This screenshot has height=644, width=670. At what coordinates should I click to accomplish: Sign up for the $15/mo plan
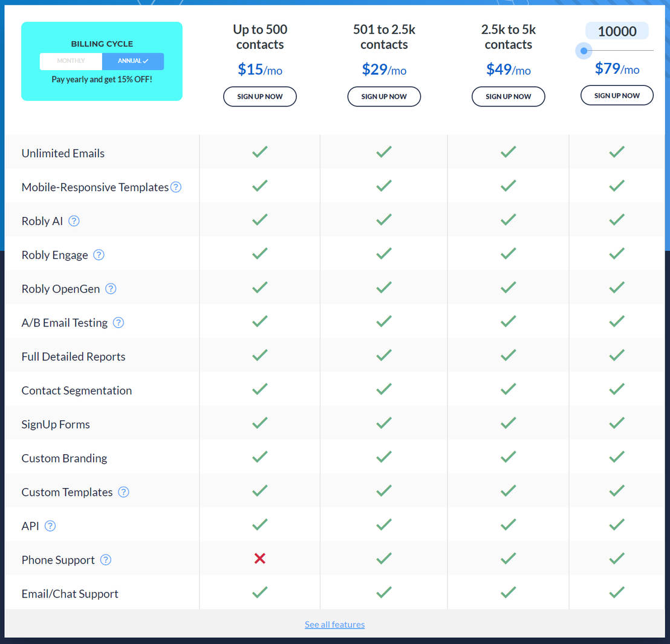click(x=260, y=97)
